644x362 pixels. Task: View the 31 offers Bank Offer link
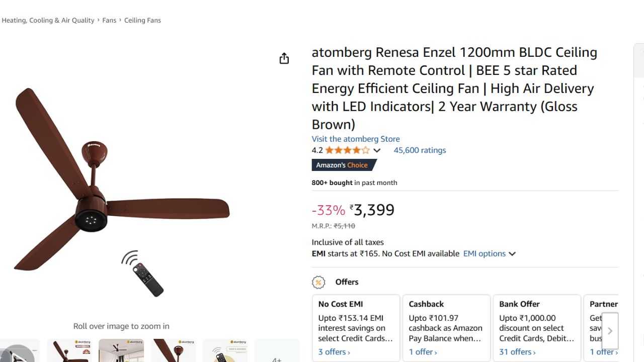(x=517, y=352)
